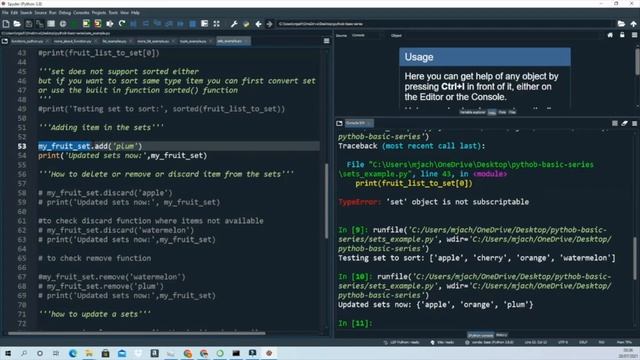Open File Explorer from the taskbar

89,353
